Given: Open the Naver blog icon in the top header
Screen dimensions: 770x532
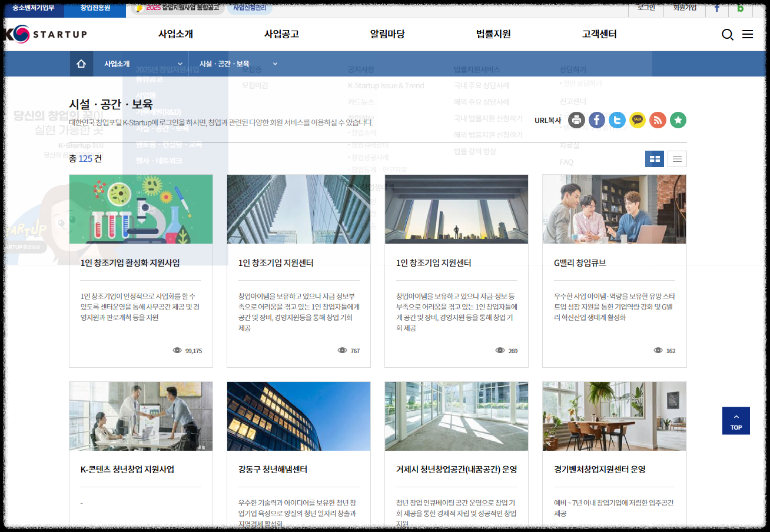Looking at the screenshot, I should click(741, 9).
